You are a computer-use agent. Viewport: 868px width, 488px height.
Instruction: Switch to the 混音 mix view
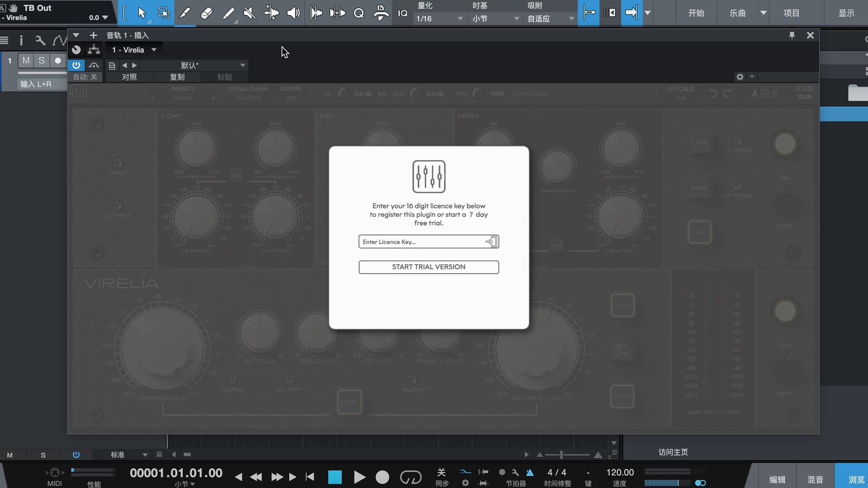815,479
